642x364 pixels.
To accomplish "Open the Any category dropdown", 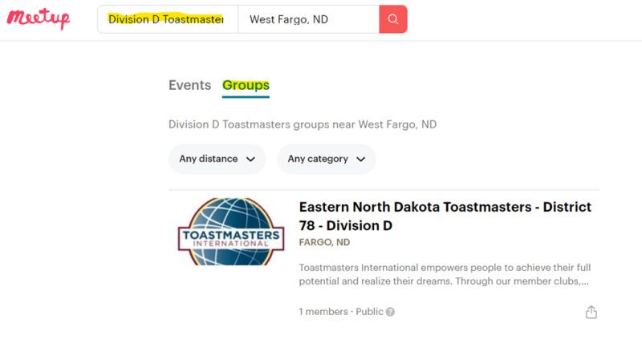I will coord(327,159).
